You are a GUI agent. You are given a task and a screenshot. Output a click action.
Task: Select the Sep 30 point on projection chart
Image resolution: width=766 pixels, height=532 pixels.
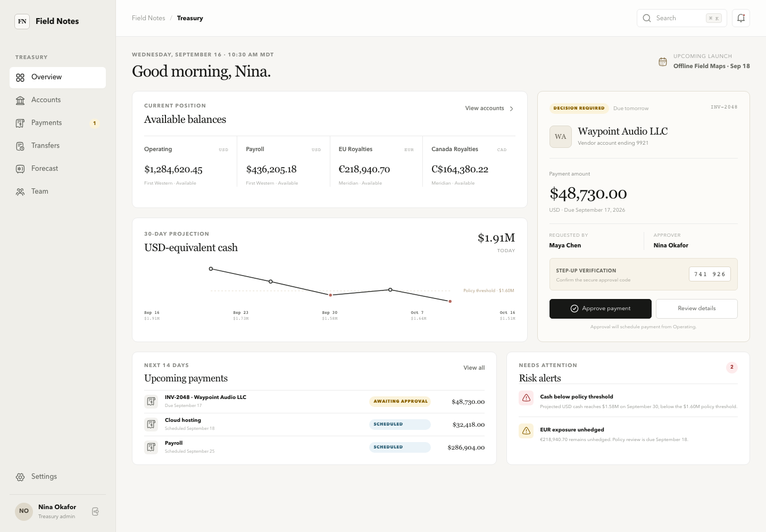pos(330,295)
